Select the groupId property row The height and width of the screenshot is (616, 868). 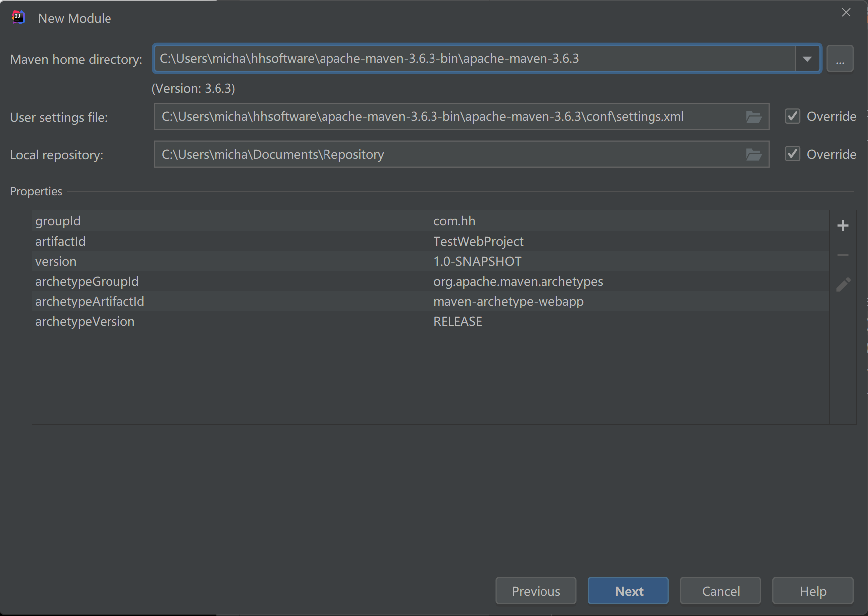pos(431,221)
